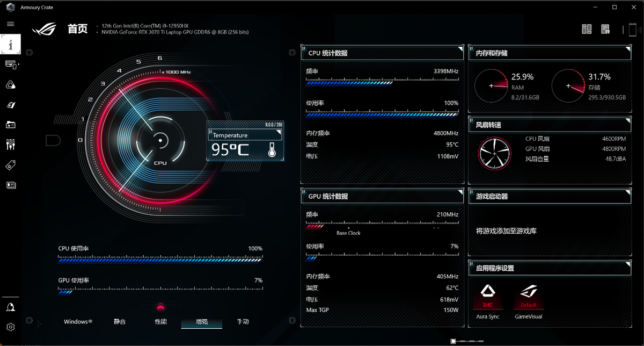Switch to the 性能 performance mode
Viewport: 644px width, 346px height.
[160, 322]
